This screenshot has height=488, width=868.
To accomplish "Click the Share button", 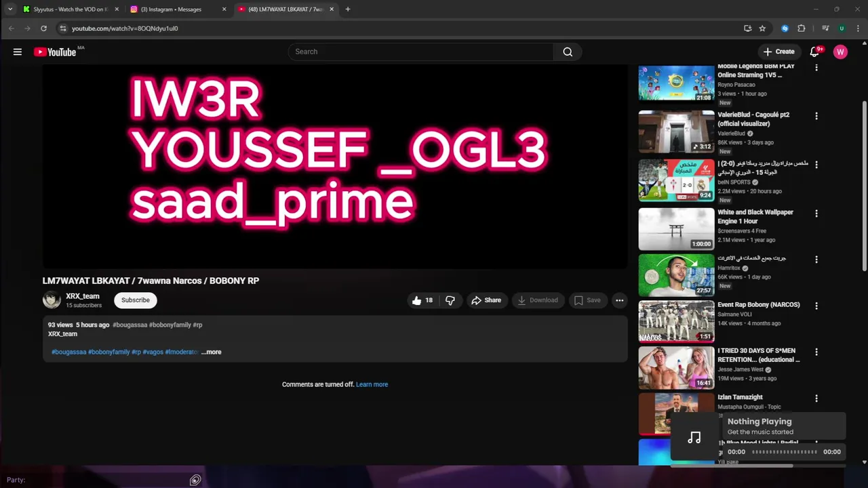I will [486, 300].
